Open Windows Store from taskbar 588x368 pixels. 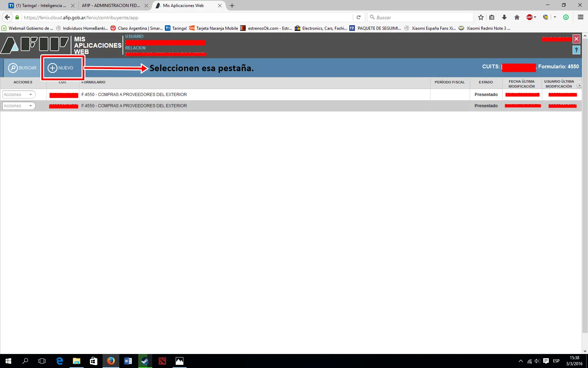pos(93,361)
